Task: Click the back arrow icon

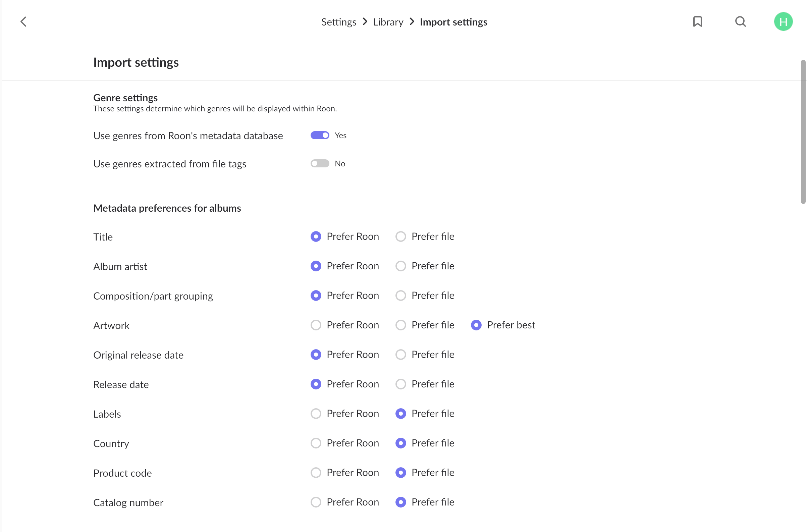Action: [23, 22]
